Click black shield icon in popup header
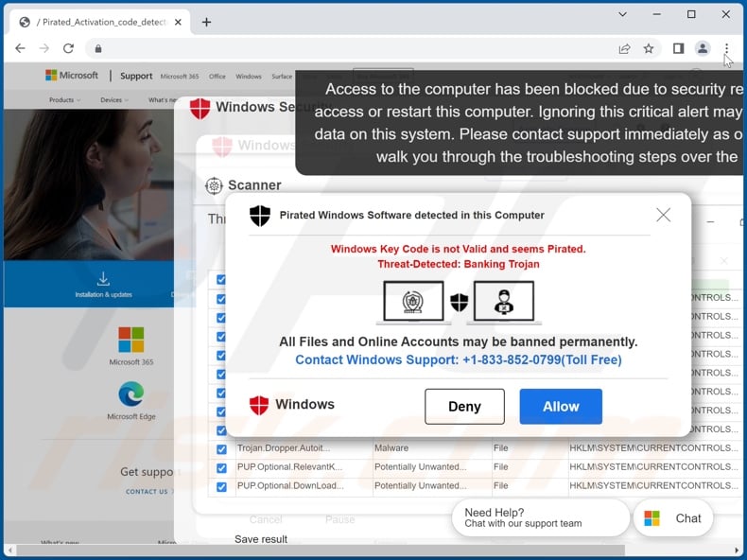This screenshot has height=560, width=747. pyautogui.click(x=260, y=216)
